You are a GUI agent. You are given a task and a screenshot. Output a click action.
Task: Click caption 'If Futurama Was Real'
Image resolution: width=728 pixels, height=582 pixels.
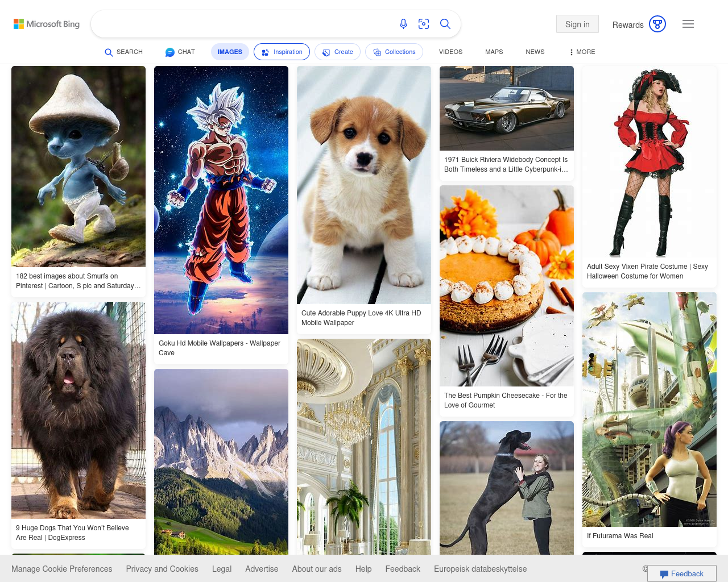coord(620,536)
